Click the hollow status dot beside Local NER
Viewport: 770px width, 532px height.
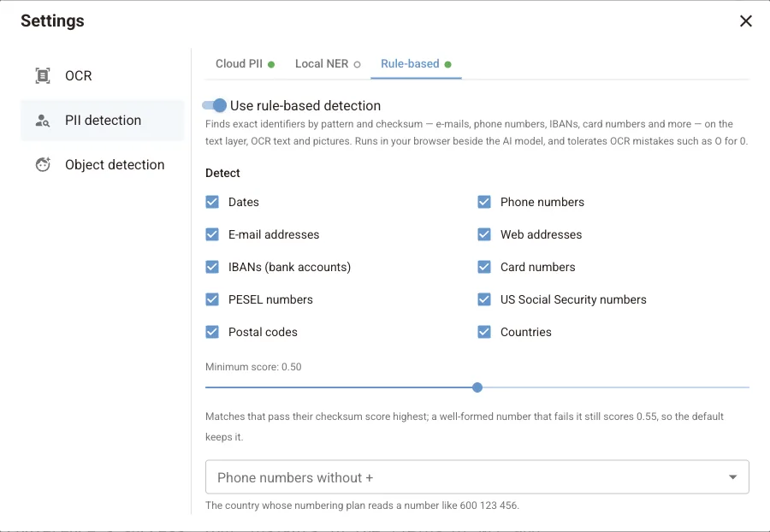click(357, 64)
